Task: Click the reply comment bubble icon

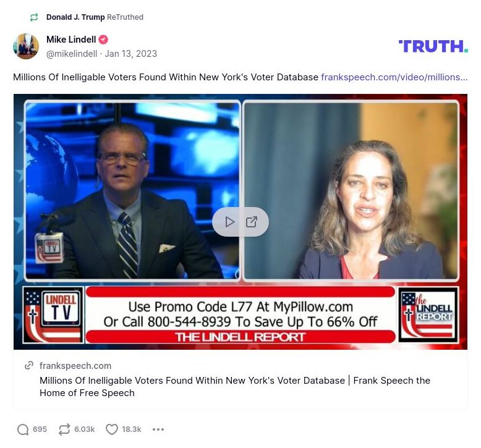Action: point(23,429)
